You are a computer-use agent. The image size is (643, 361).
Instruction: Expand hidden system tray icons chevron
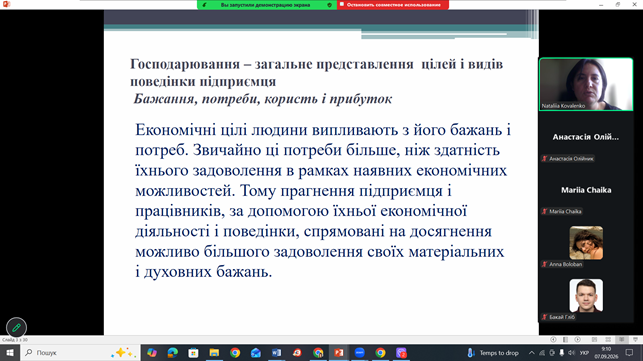pos(531,353)
